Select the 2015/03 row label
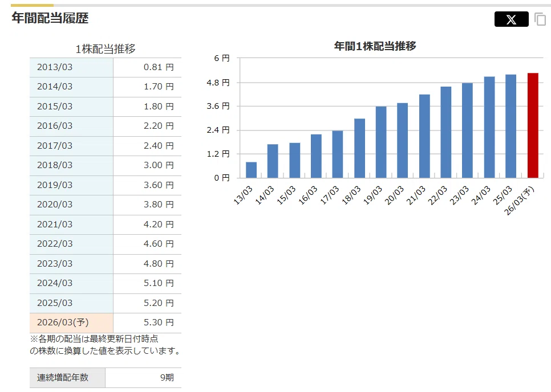This screenshot has width=551, height=392. 55,107
